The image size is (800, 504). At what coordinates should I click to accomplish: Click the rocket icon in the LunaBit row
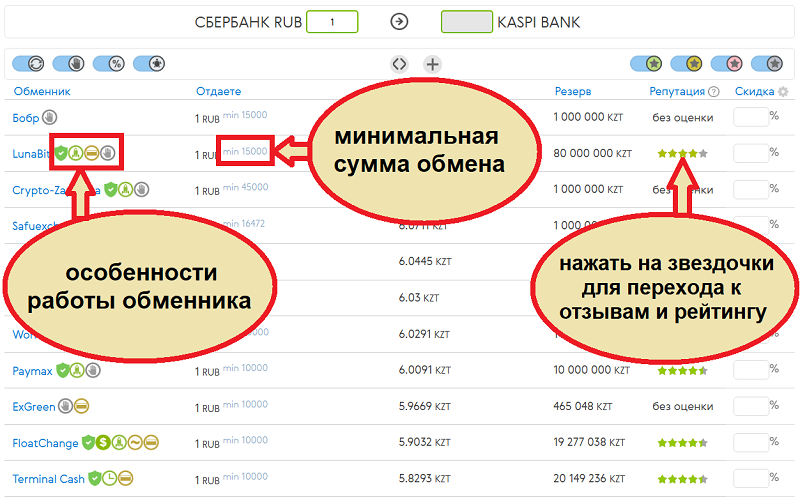click(x=76, y=153)
